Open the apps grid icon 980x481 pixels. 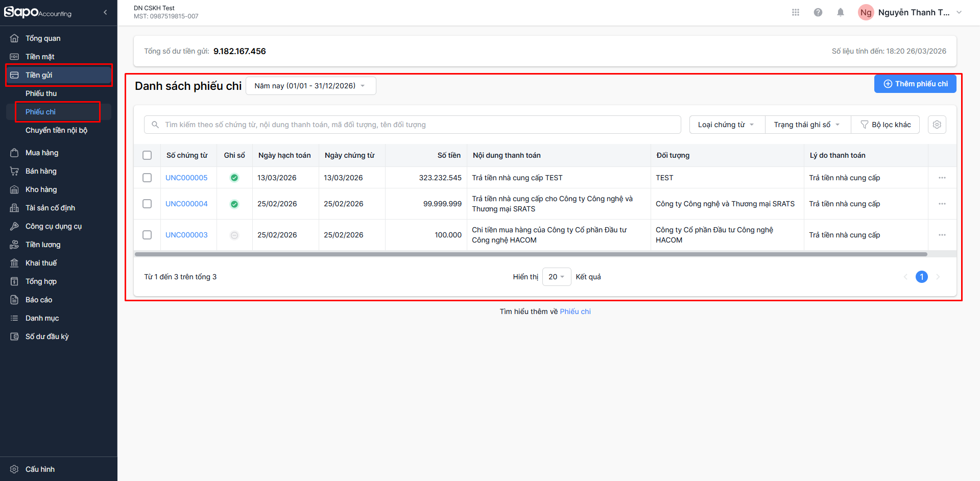pos(796,12)
